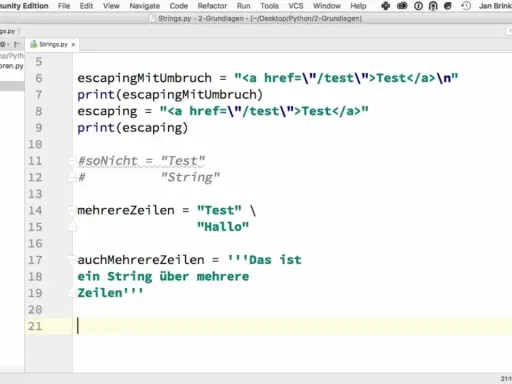The width and height of the screenshot is (512, 384).
Task: Click the arch-shaped tunnel menu bar icon
Action: [433, 6]
